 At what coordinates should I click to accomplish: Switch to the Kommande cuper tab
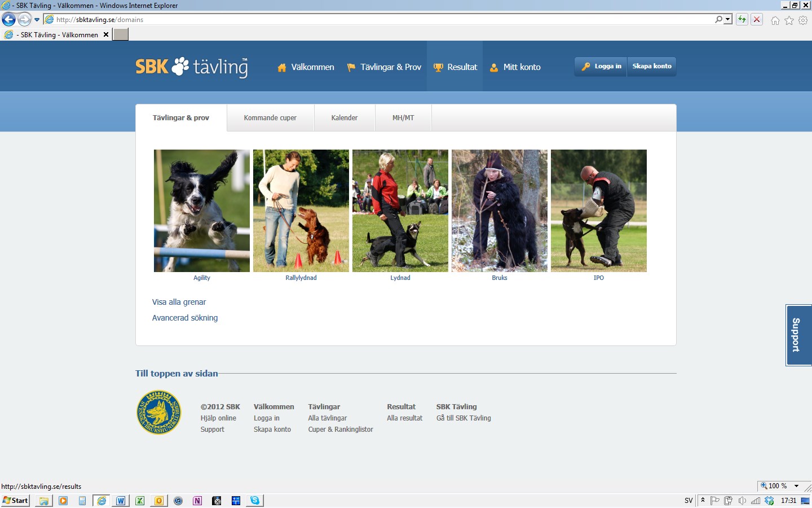point(270,118)
